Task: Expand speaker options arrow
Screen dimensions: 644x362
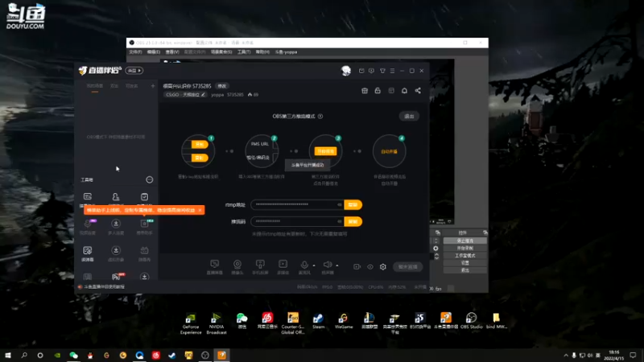Action: (337, 265)
